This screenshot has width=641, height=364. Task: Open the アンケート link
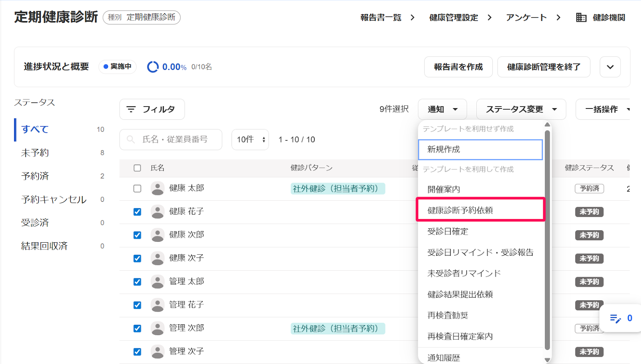coord(526,18)
